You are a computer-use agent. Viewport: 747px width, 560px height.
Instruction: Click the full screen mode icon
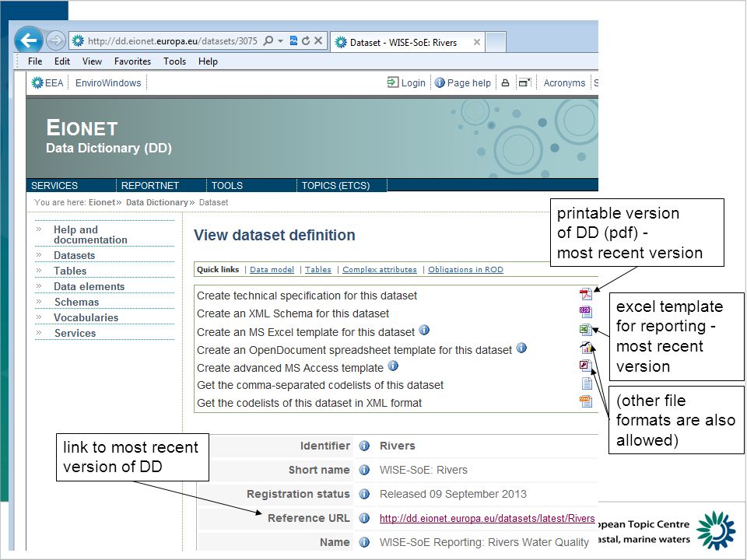click(524, 83)
